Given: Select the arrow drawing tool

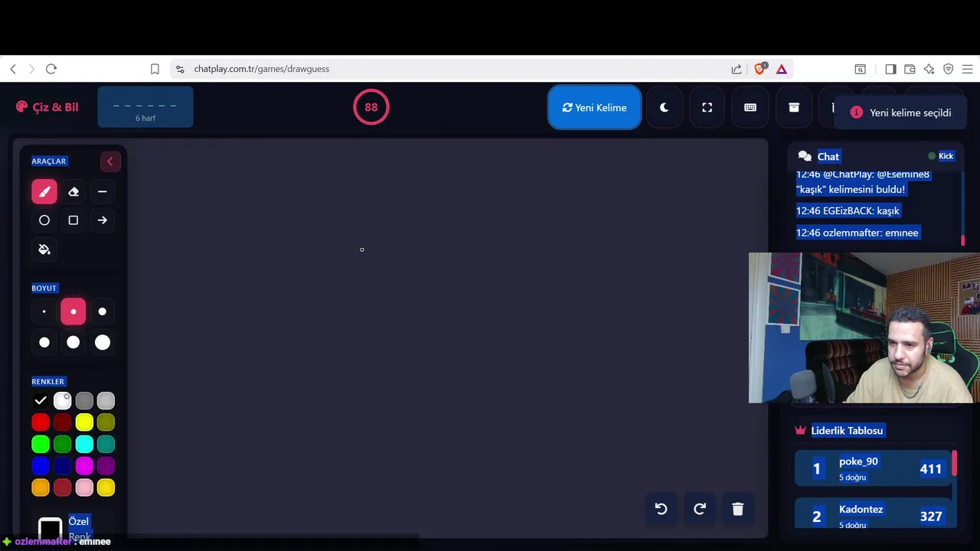Looking at the screenshot, I should tap(103, 220).
